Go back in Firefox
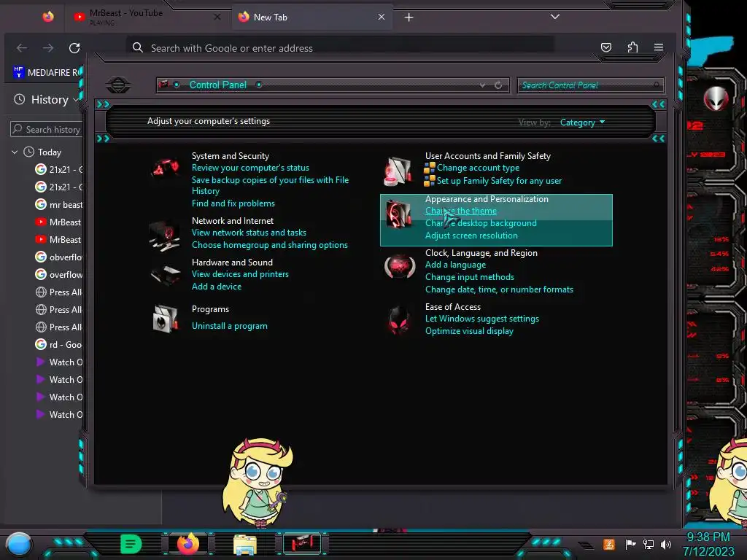747x560 pixels. [22, 48]
